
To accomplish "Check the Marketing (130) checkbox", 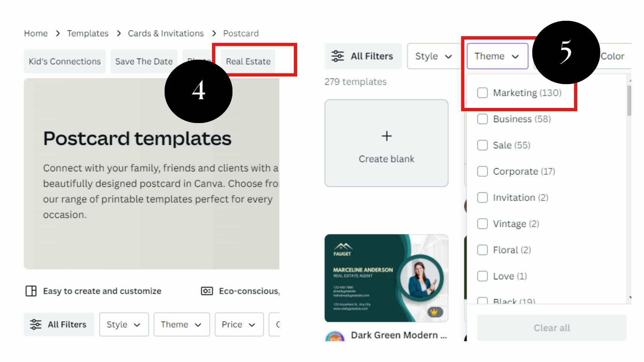I will click(x=482, y=93).
